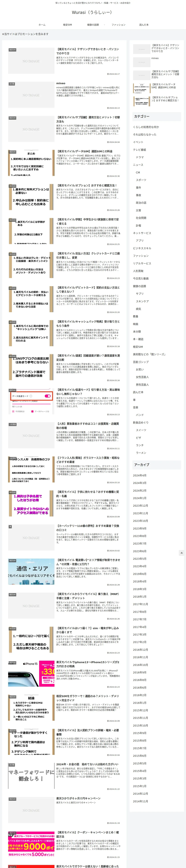
Task: Open the ホーム menu item
Action: (42, 25)
